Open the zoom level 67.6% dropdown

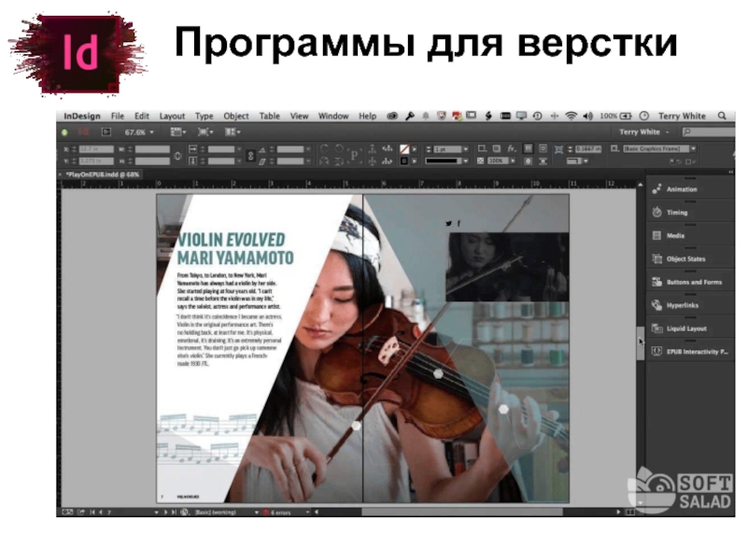coord(140,133)
